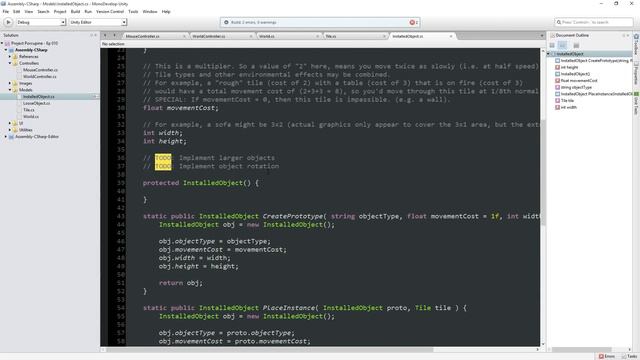Collapse InstalledObject class in Document Outline

pos(549,54)
